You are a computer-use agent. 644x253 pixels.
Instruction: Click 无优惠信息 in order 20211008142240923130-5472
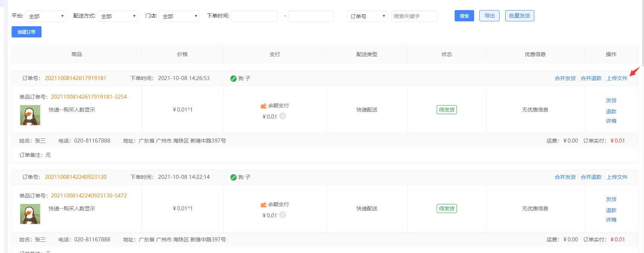coord(535,208)
